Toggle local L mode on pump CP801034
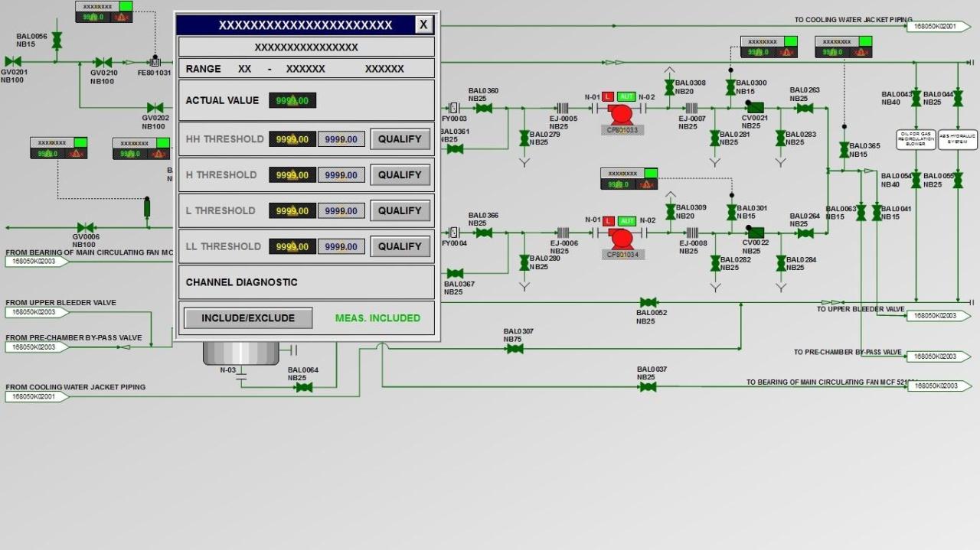 (609, 221)
